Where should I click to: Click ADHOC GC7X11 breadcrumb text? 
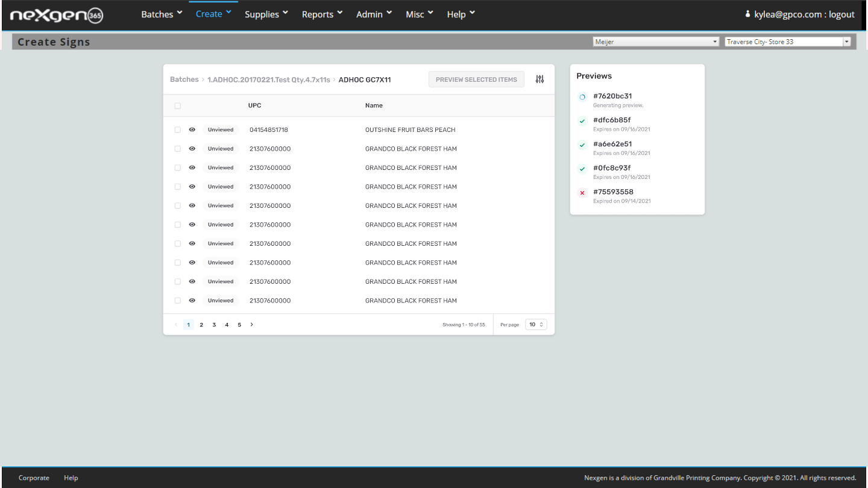(365, 80)
